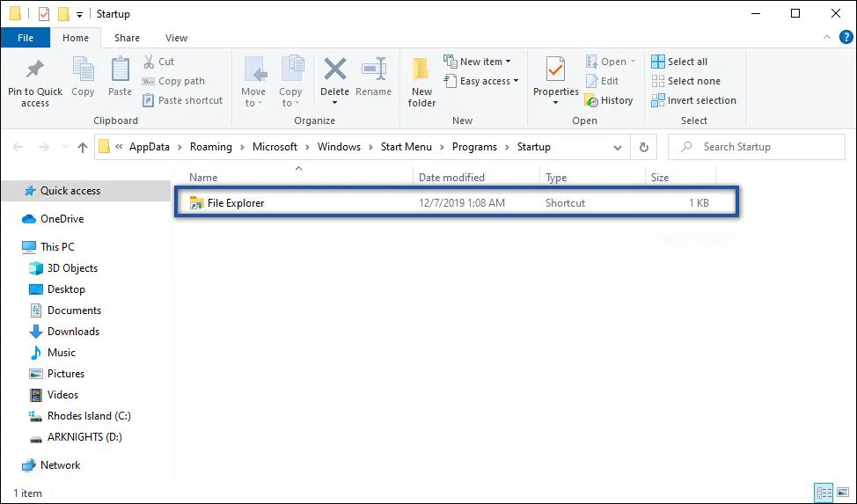Expand the Easy access dropdown
This screenshot has width=857, height=504.
[516, 81]
